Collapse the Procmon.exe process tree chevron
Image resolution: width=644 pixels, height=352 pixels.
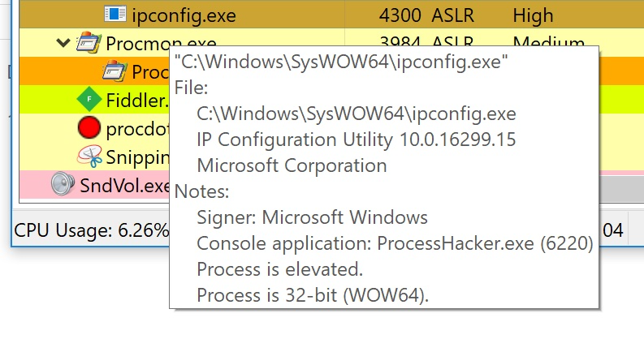63,42
